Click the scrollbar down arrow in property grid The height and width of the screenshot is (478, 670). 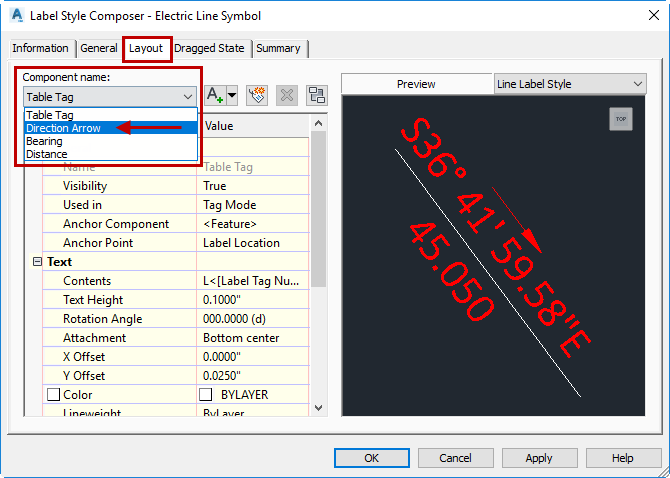[x=318, y=408]
